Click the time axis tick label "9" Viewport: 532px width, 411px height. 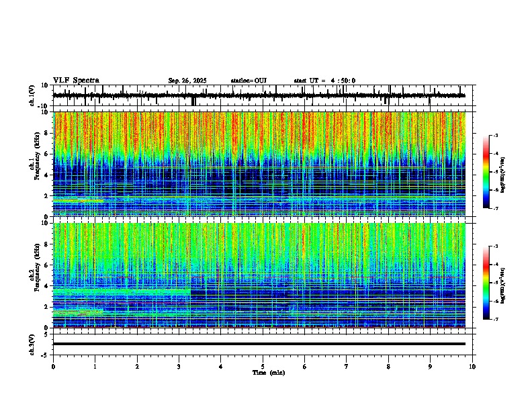point(430,367)
